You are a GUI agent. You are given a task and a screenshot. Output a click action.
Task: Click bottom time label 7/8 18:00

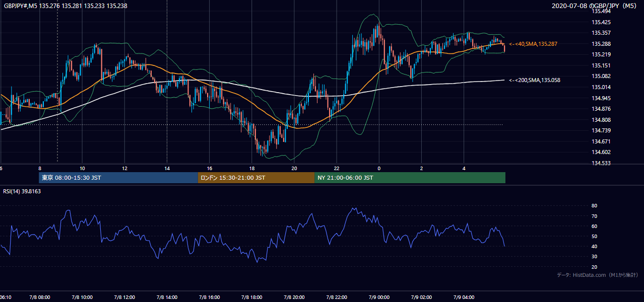tap(251, 297)
